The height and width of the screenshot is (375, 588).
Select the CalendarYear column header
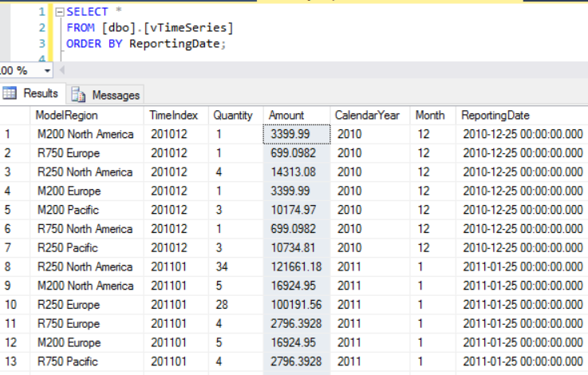click(370, 115)
